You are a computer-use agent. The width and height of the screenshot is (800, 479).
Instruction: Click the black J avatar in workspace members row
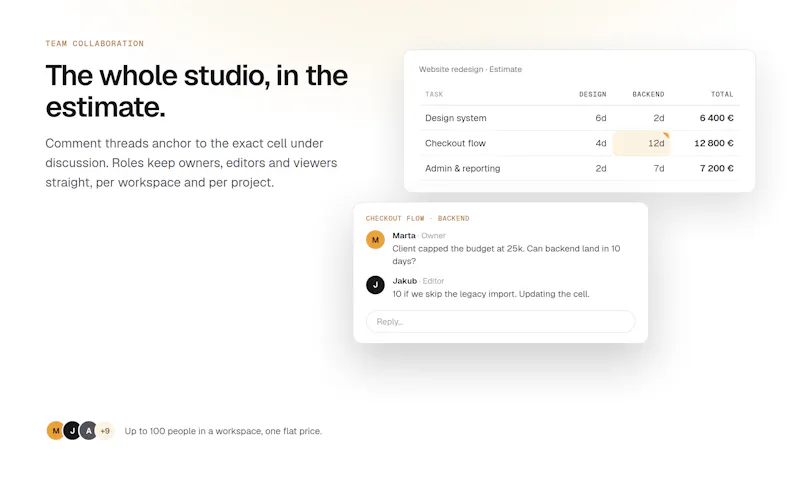click(72, 431)
